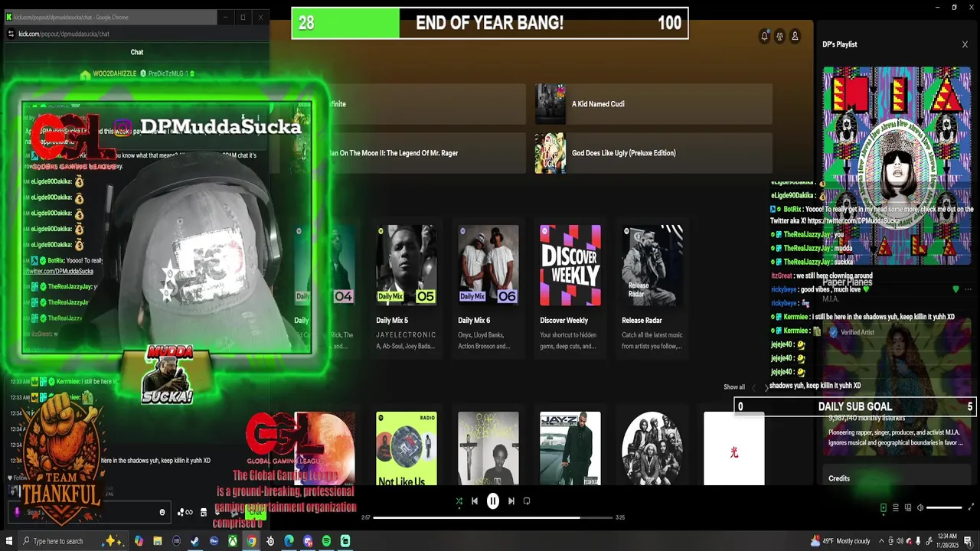Screen dimensions: 980x551
Task: Switch to Google Chrome in taskbar
Action: [251, 541]
